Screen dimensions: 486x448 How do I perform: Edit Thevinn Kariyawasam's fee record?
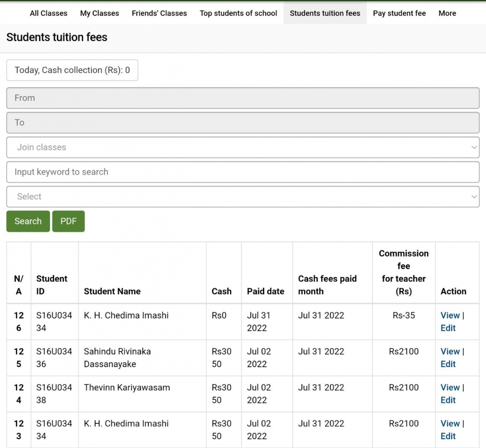click(x=448, y=400)
